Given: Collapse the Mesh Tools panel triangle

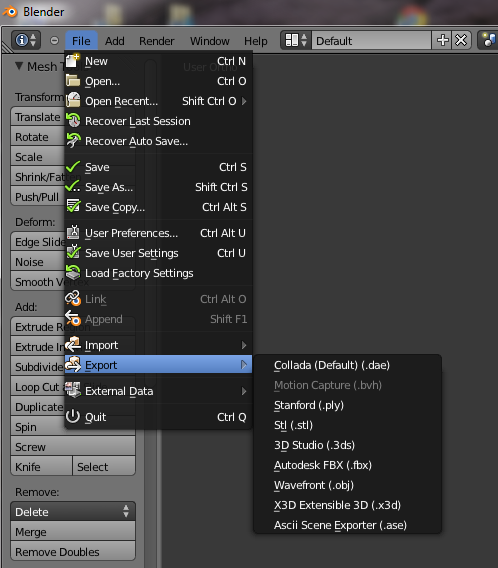Looking at the screenshot, I should point(19,66).
